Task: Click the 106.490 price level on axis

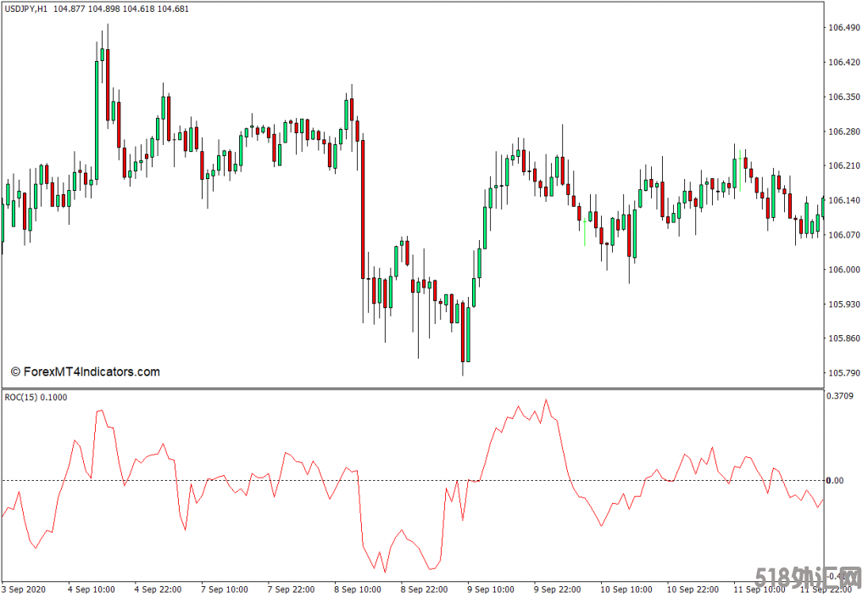Action: click(844, 28)
